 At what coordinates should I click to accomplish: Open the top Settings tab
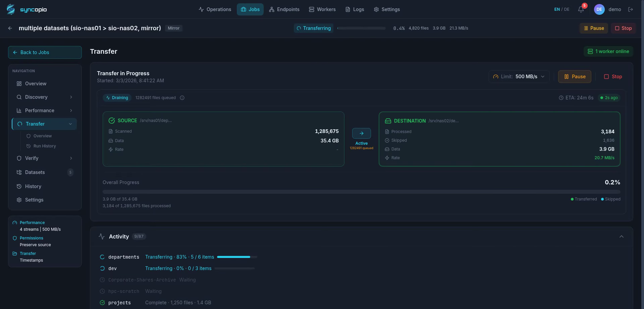pos(387,9)
